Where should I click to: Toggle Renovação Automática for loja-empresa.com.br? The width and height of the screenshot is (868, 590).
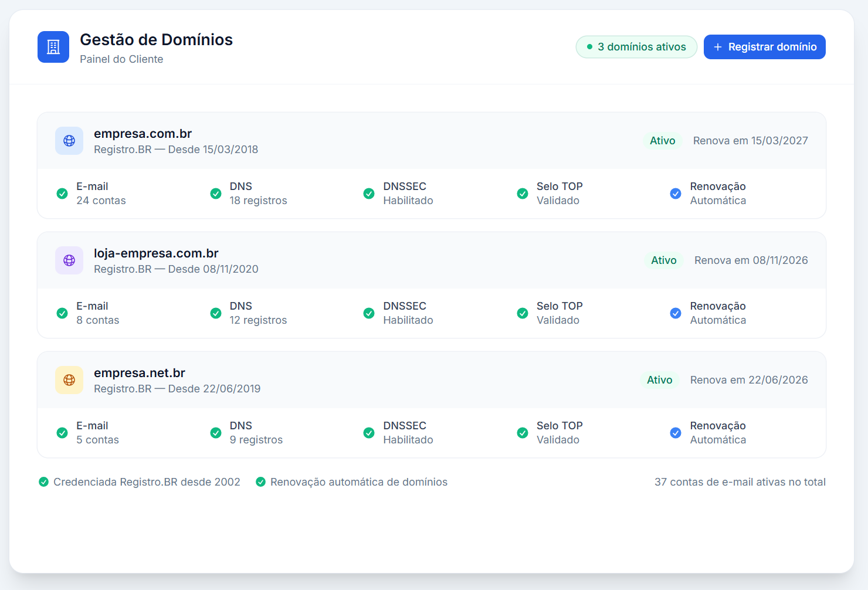point(676,313)
